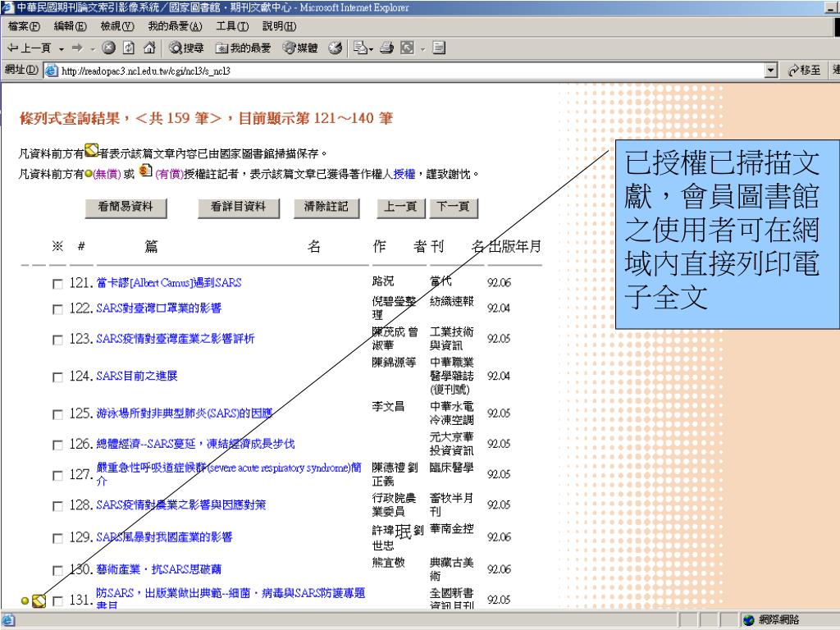
Task: Refresh the page with the Refresh icon
Action: [x=129, y=48]
